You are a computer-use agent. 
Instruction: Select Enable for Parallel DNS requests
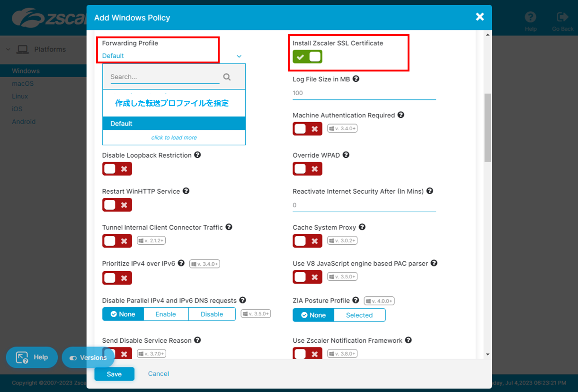[x=166, y=314]
